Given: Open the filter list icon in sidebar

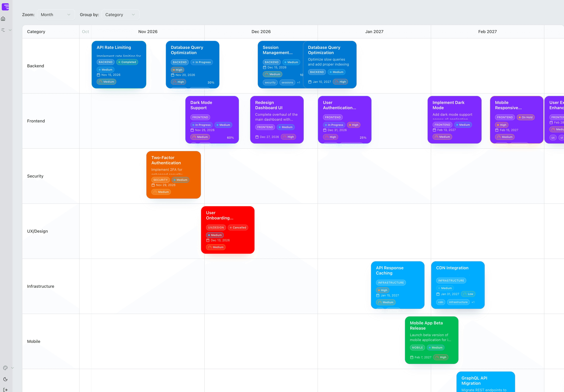Looking at the screenshot, I should coord(3,30).
